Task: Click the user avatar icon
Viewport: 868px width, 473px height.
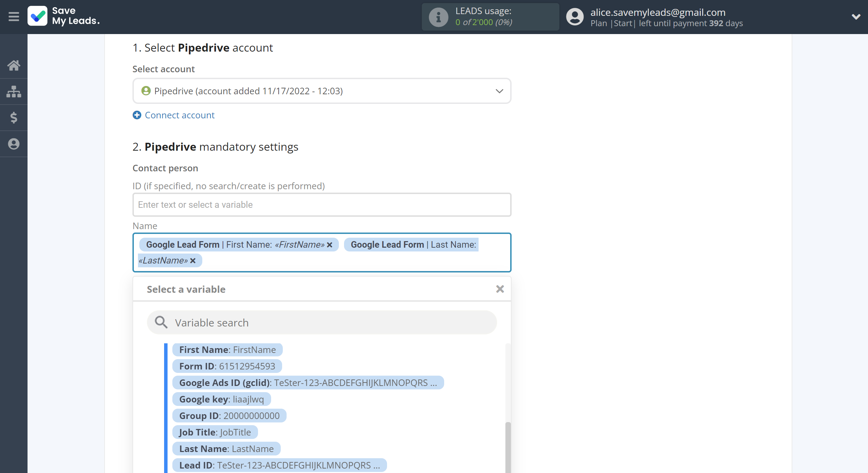Action: tap(575, 17)
